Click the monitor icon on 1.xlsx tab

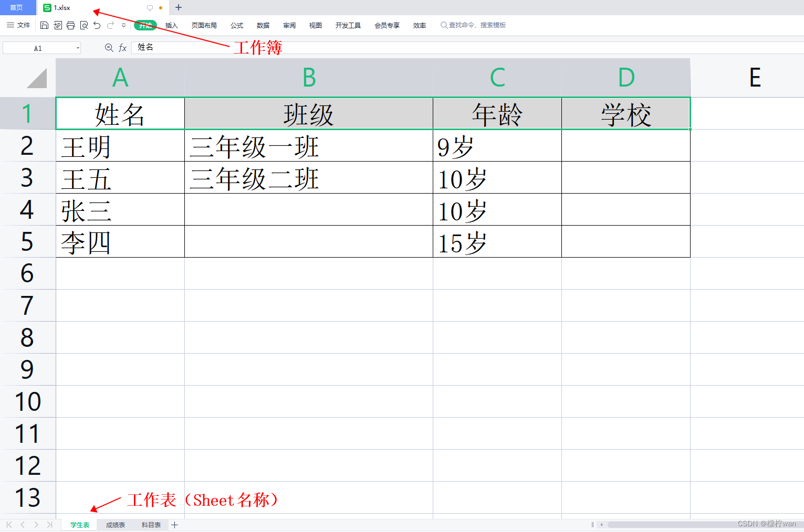click(x=150, y=8)
